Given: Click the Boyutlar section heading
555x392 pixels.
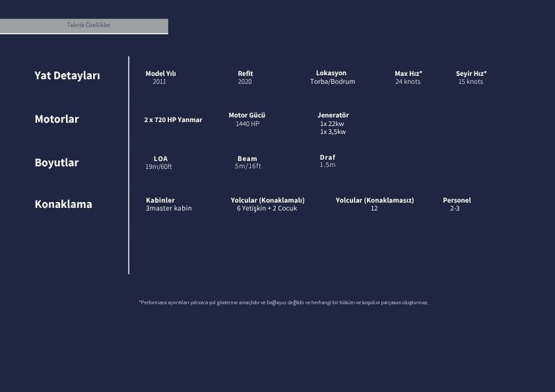Looking at the screenshot, I should [x=57, y=162].
